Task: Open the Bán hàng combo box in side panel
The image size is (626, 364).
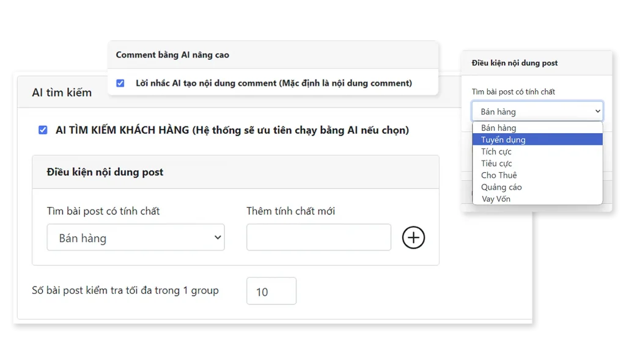Action: point(537,111)
